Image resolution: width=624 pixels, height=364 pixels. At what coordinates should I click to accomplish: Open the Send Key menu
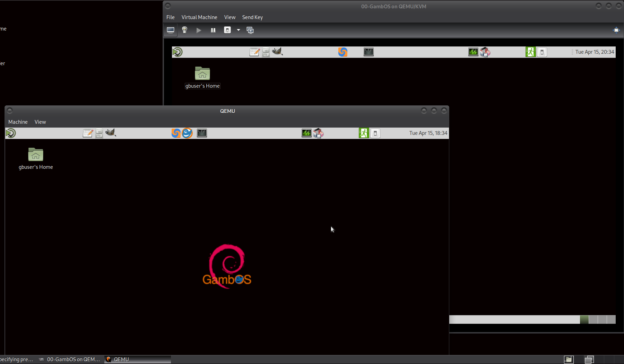252,17
